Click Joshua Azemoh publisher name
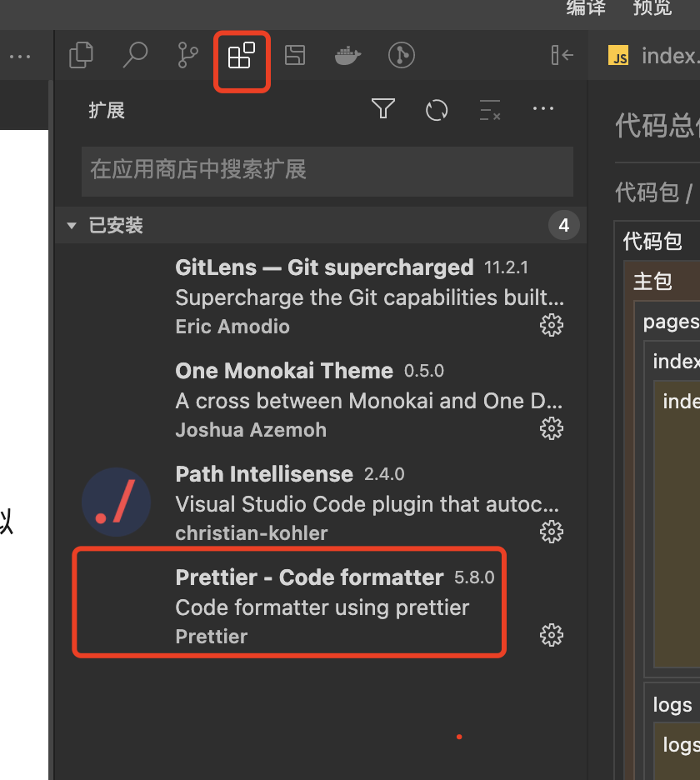 (x=251, y=430)
